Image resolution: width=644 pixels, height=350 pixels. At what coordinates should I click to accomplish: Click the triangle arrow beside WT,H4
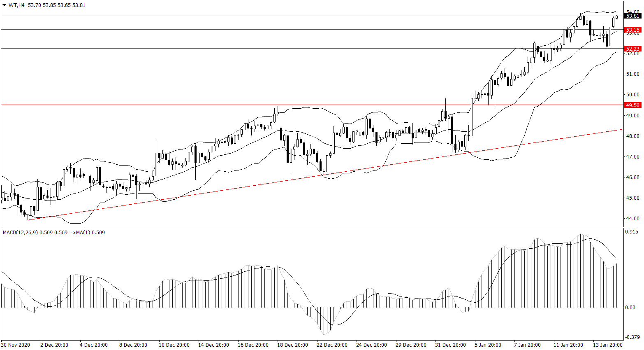point(5,5)
